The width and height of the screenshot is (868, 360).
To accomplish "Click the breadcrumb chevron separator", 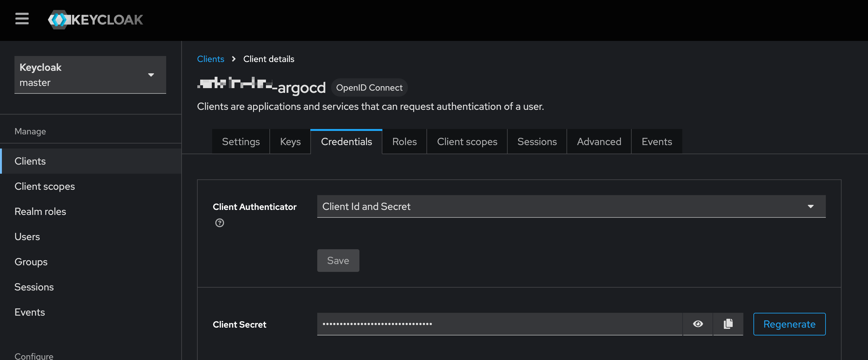I will [x=234, y=59].
